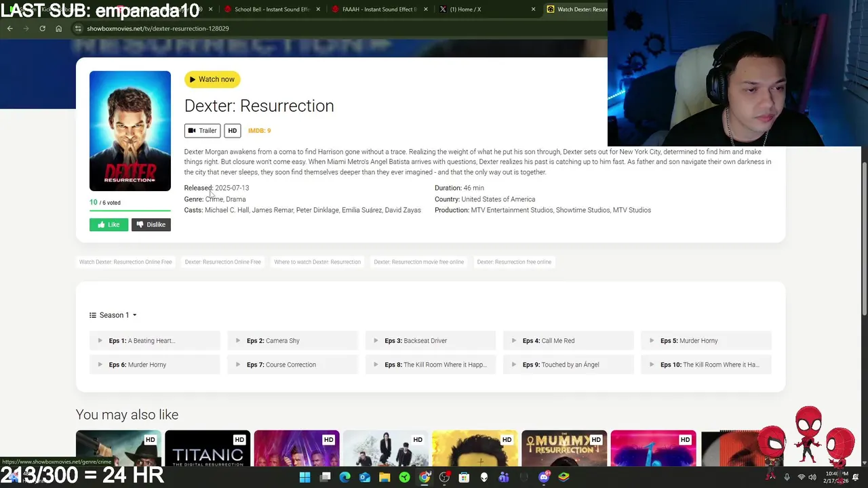868x488 pixels.
Task: Open the Titanic recommended movie thumbnail
Action: (208, 449)
